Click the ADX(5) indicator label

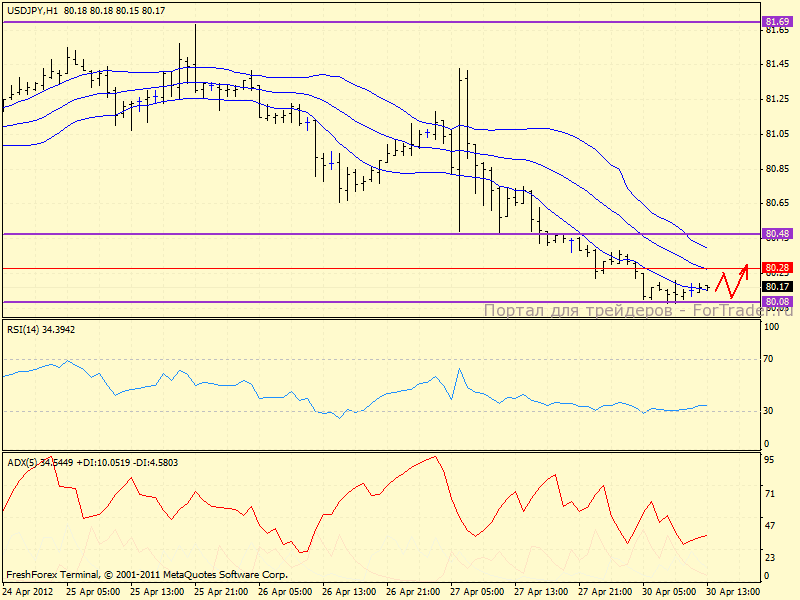[x=92, y=462]
